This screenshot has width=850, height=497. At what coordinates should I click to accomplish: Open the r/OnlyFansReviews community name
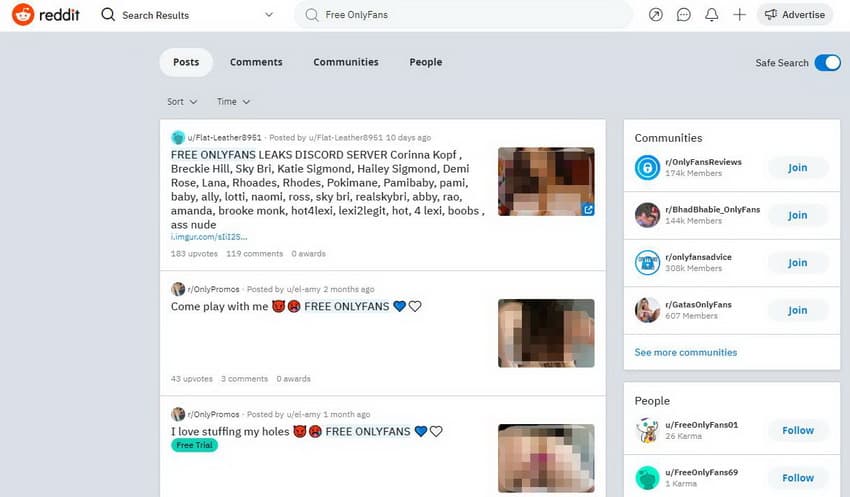pyautogui.click(x=703, y=162)
